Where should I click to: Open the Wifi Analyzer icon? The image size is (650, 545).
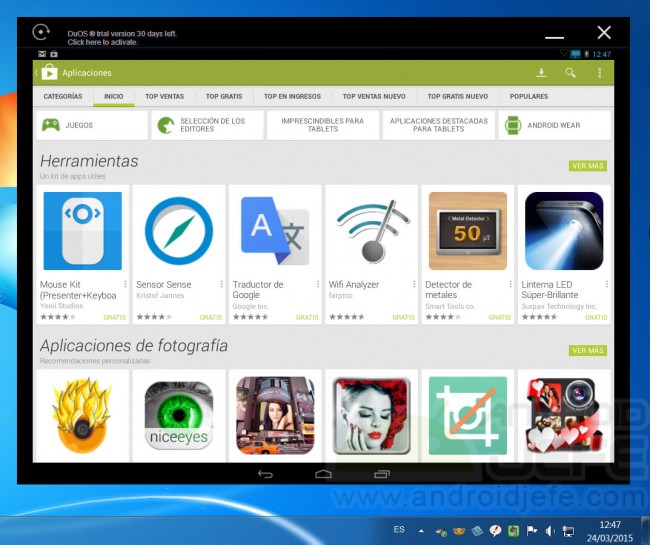pos(372,231)
